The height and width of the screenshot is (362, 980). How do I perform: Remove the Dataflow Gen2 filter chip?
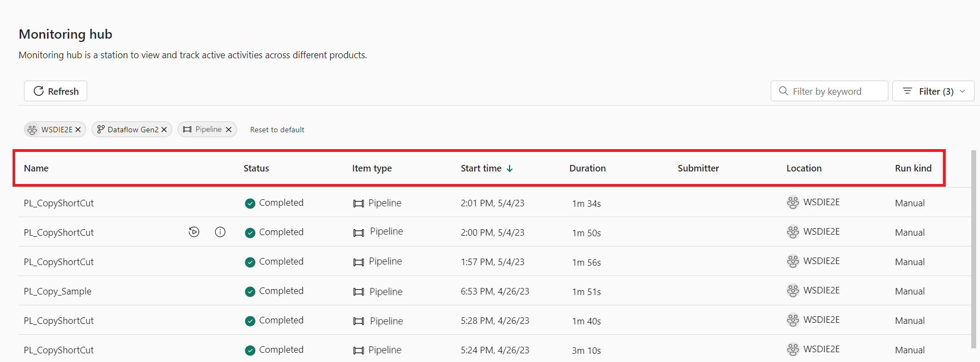pyautogui.click(x=164, y=130)
